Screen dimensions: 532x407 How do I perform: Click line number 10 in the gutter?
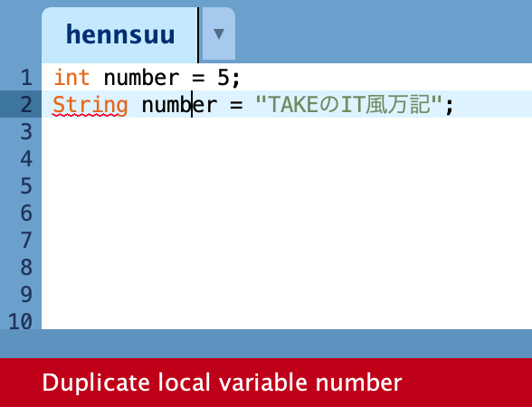20,321
